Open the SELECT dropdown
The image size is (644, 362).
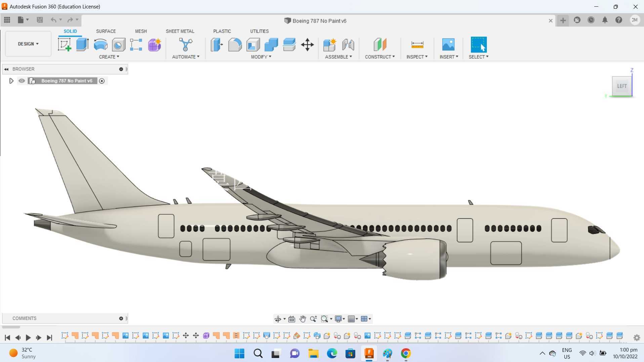(479, 57)
